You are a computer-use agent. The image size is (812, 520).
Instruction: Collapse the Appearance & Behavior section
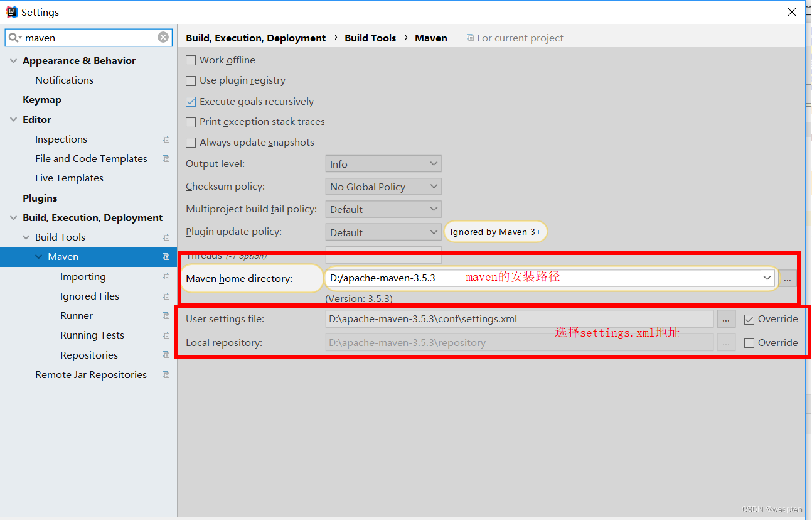click(x=13, y=61)
